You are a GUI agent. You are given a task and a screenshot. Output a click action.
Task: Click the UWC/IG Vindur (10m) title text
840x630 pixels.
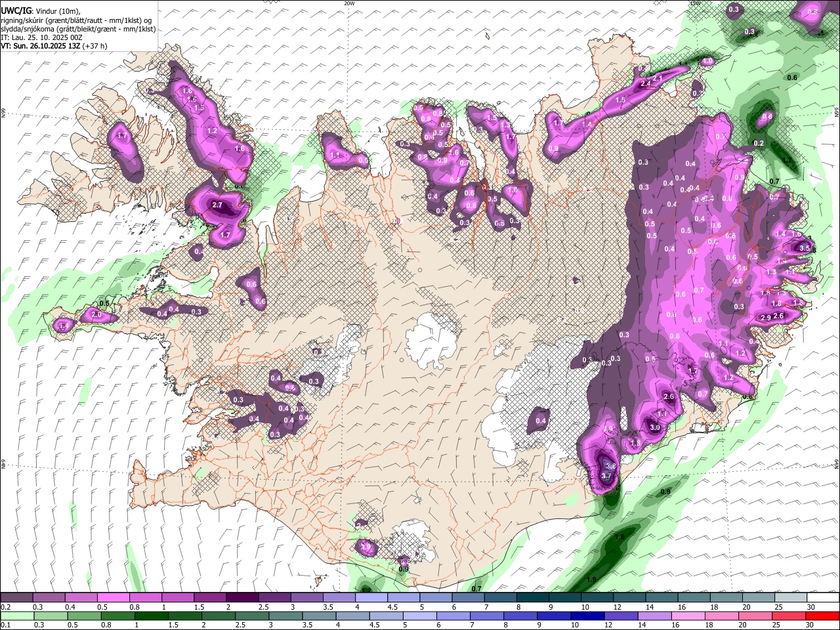(41, 11)
